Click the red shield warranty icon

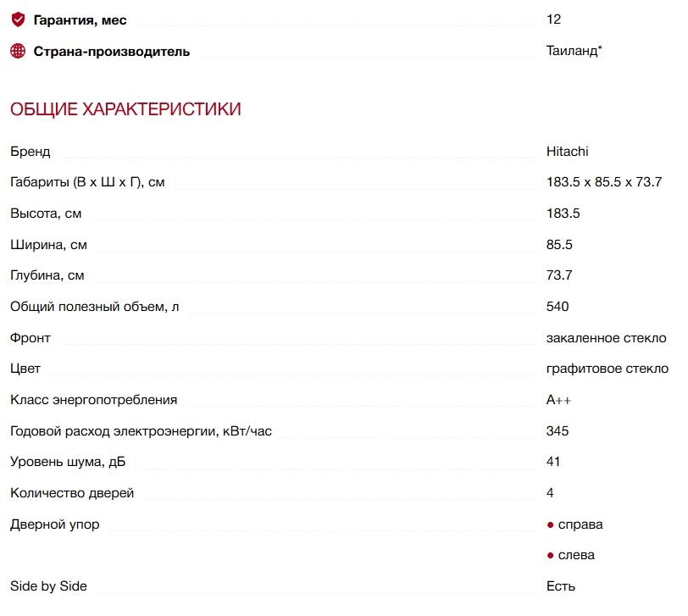18,19
